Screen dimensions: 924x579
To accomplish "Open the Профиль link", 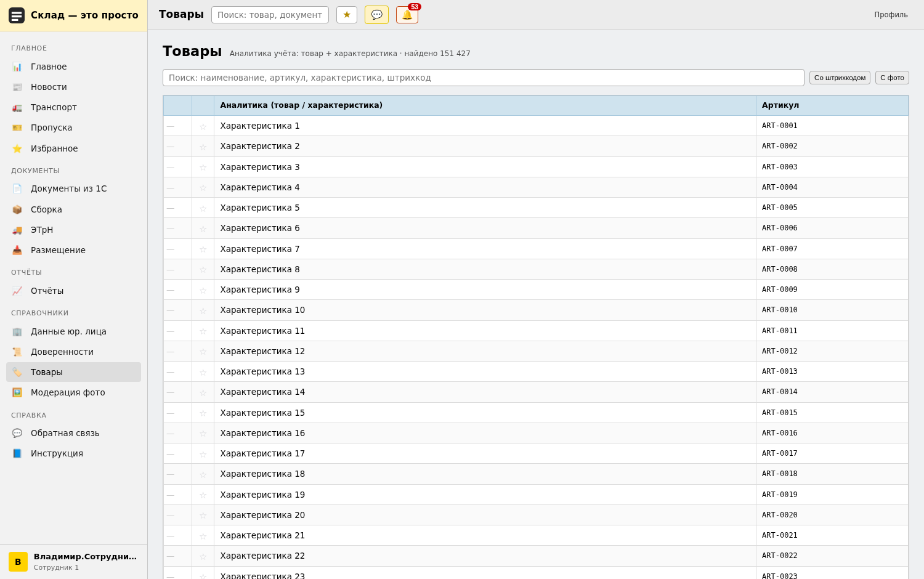I will pos(891,15).
